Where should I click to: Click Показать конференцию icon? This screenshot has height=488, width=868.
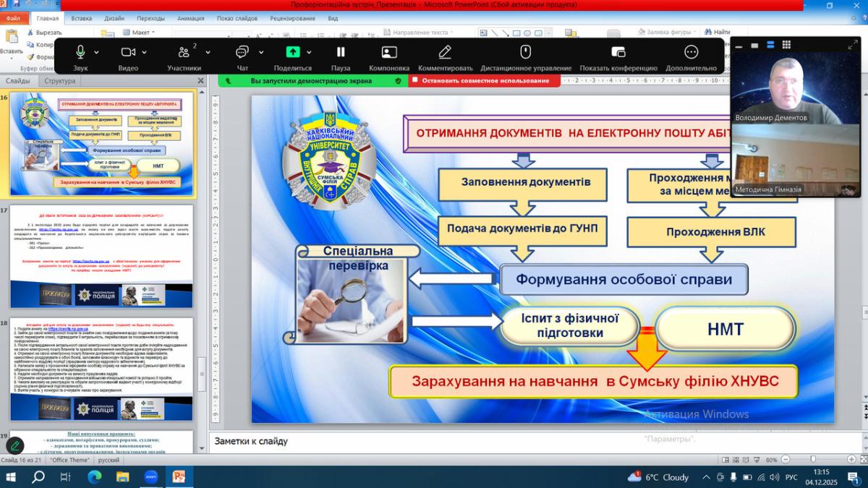point(618,53)
